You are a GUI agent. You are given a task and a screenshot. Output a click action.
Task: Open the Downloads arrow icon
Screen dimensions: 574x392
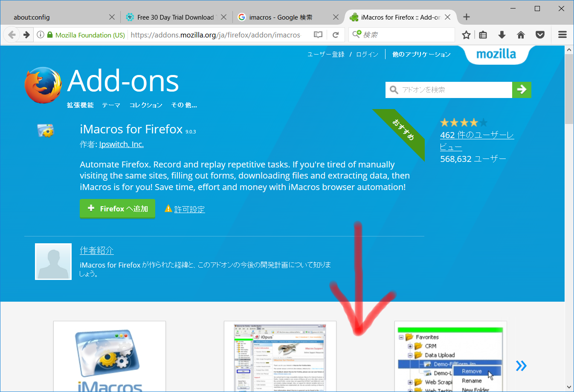(502, 35)
